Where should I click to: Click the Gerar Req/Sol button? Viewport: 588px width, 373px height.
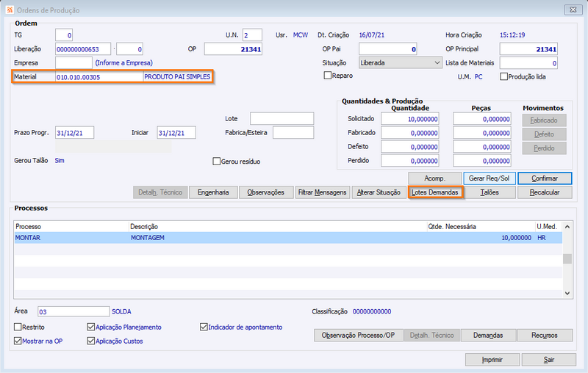(489, 178)
